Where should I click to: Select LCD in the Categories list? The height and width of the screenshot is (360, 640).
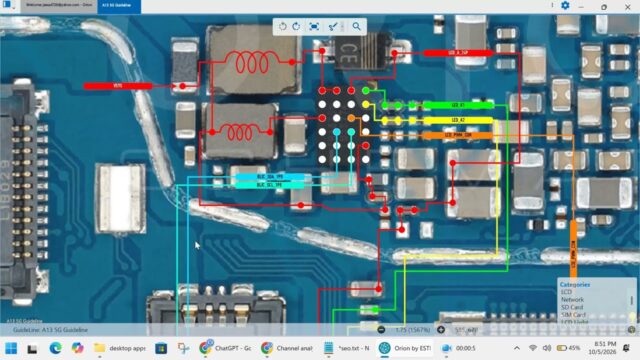click(566, 292)
